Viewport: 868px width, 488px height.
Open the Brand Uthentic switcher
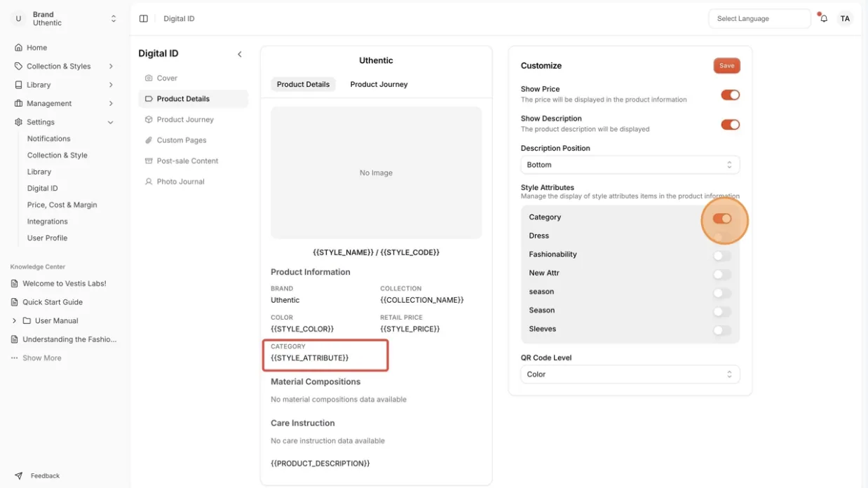(x=66, y=19)
